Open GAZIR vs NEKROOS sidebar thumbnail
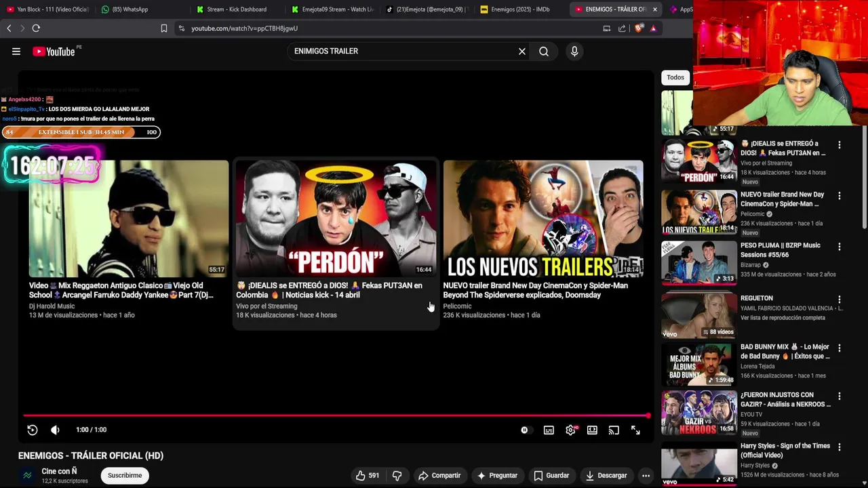Viewport: 868px width, 488px height. [x=699, y=413]
